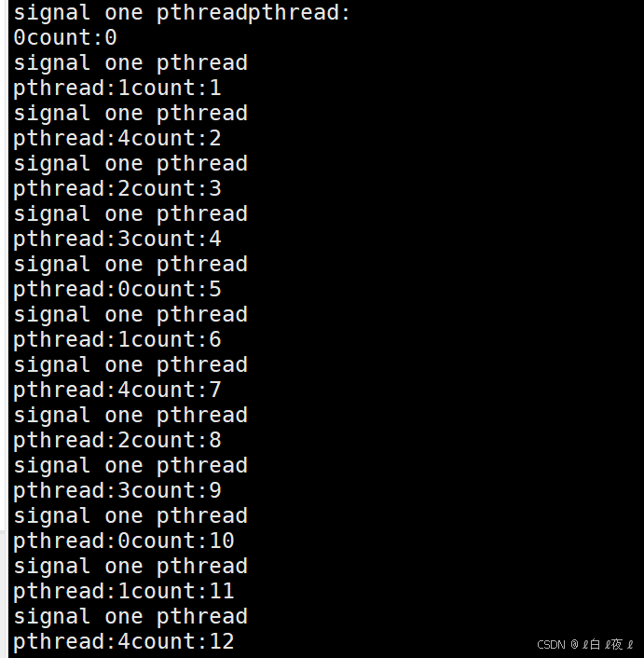The width and height of the screenshot is (644, 658).
Task: Click the white left border strip
Action: point(4,329)
